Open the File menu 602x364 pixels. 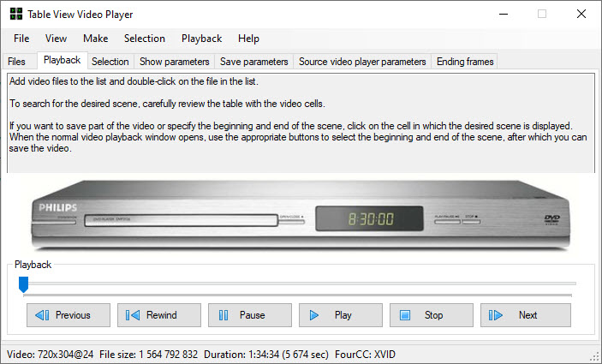click(21, 39)
